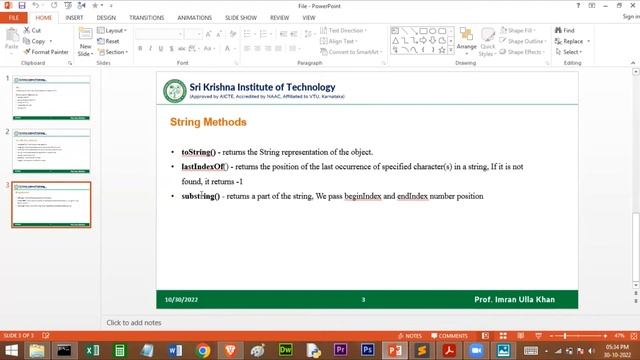Cut the selection

[x=32, y=30]
